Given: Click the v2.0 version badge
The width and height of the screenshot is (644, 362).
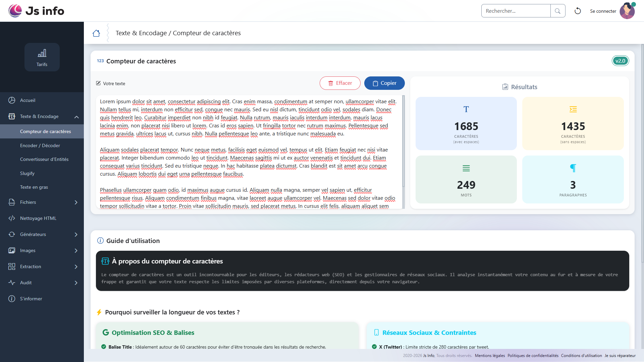Looking at the screenshot, I should click(620, 61).
